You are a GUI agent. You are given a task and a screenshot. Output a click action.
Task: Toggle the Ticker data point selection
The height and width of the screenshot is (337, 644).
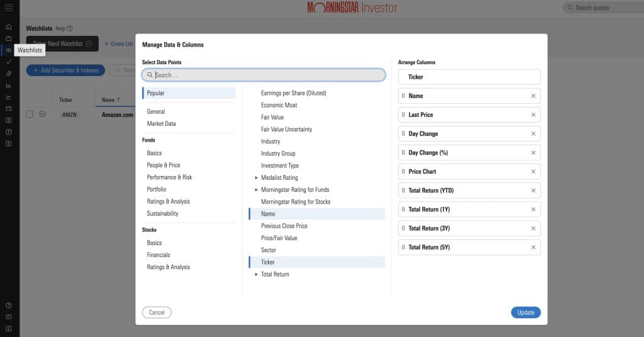coord(317,262)
